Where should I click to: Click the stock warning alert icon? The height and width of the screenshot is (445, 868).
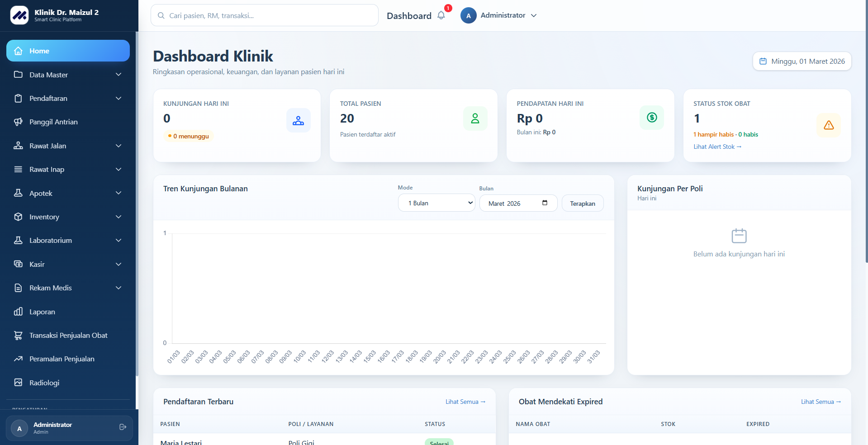(x=829, y=125)
